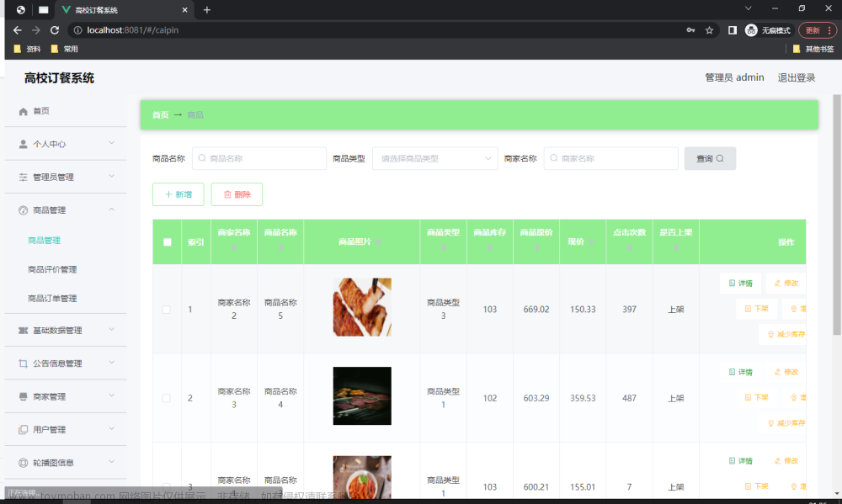Bookmark this page with the star icon
The height and width of the screenshot is (504, 842).
point(709,30)
